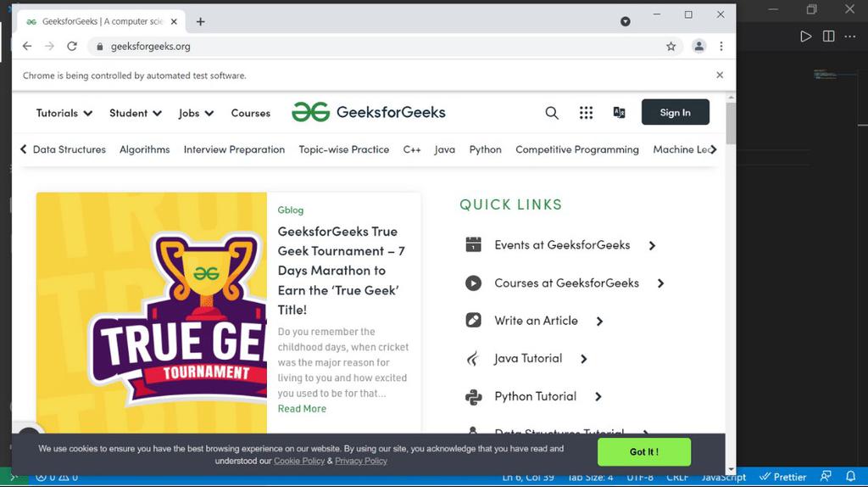The height and width of the screenshot is (487, 868).
Task: Click chevron next to Courses at GeeksforGeeks
Action: [660, 283]
